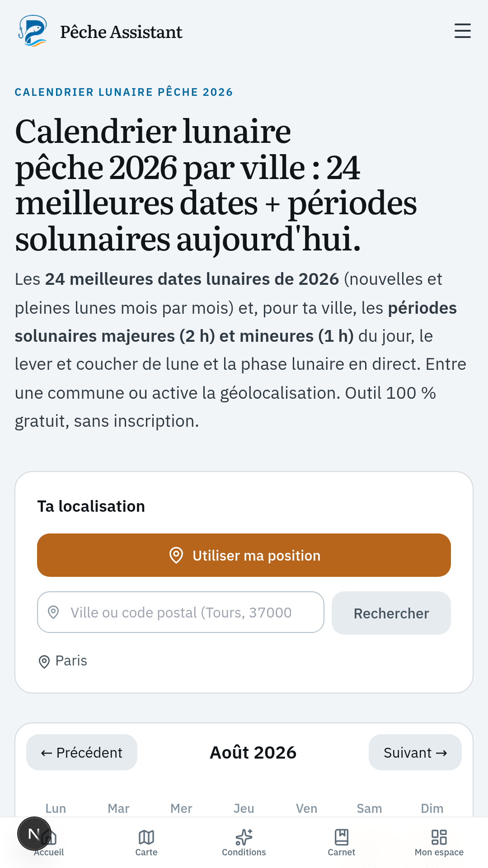Click Utiliser ma position button
This screenshot has height=868, width=488.
(x=244, y=555)
